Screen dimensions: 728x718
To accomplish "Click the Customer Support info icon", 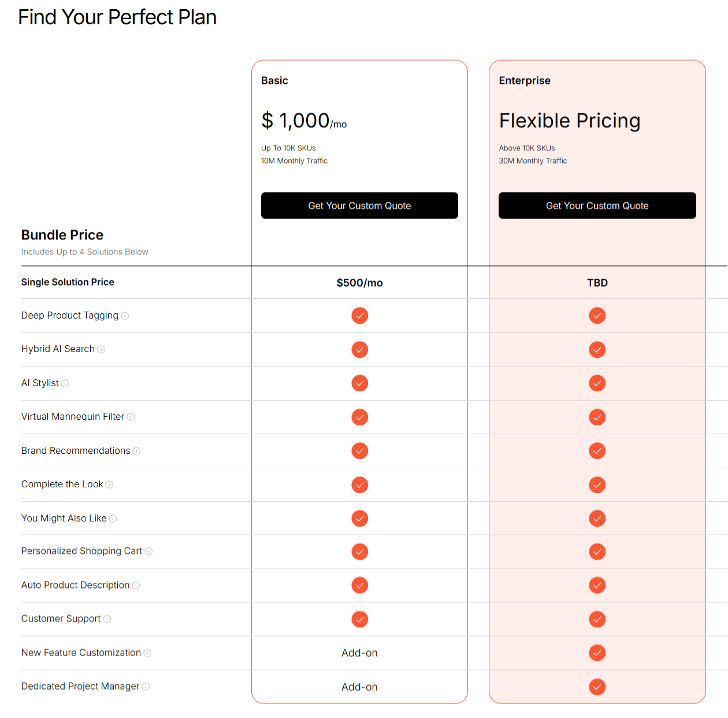I will coord(107,619).
